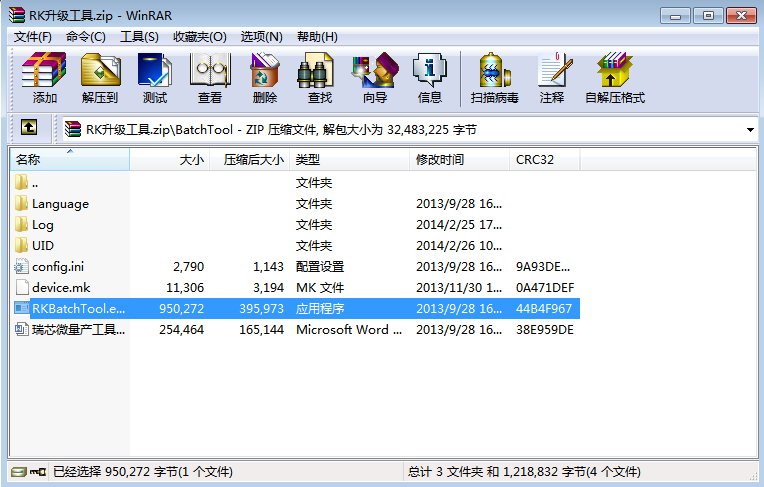Expand the address path dropdown arrow
The width and height of the screenshot is (764, 487).
click(x=750, y=130)
